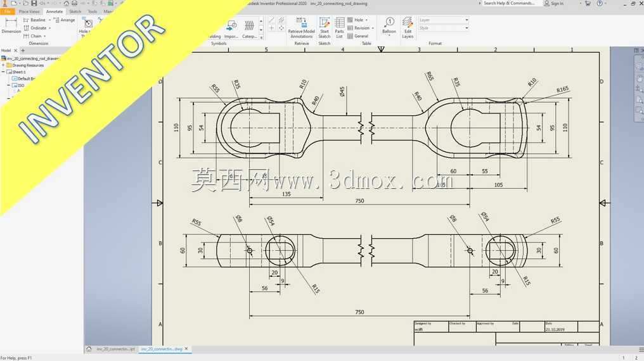The width and height of the screenshot is (644, 361).
Task: Click the home icon beside document tabs
Action: coord(89,349)
